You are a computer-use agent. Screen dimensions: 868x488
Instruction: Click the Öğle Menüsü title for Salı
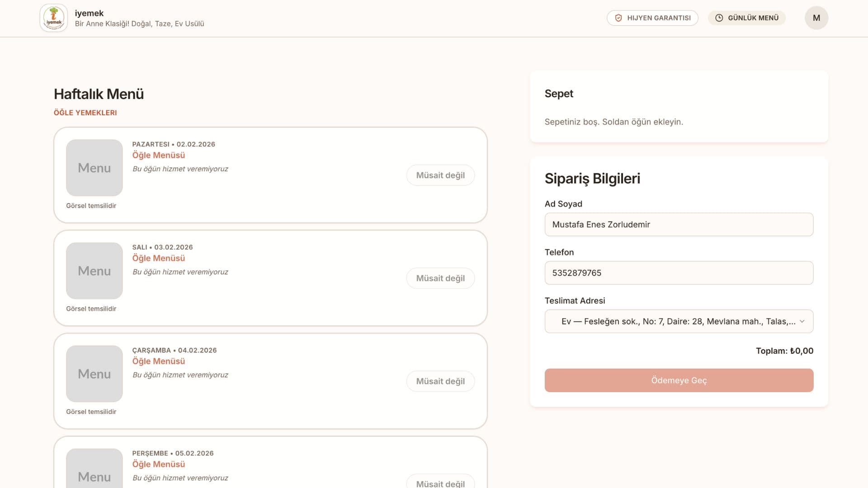[158, 258]
